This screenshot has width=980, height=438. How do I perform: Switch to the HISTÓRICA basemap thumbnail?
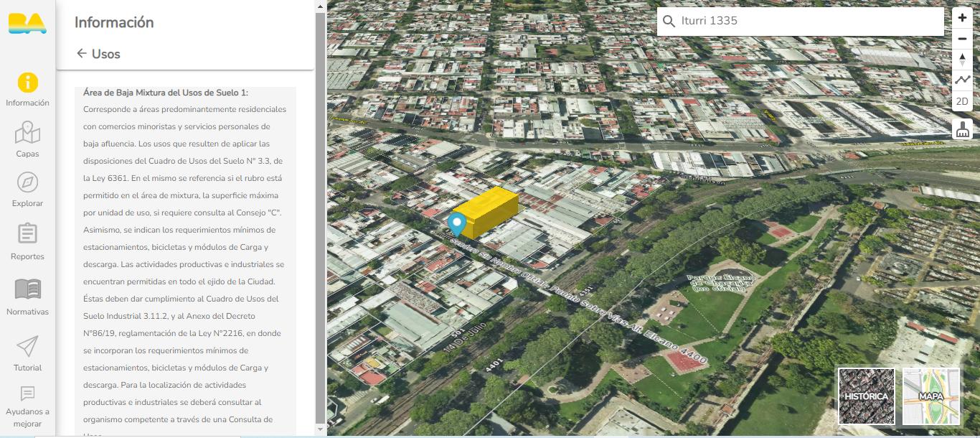[866, 396]
